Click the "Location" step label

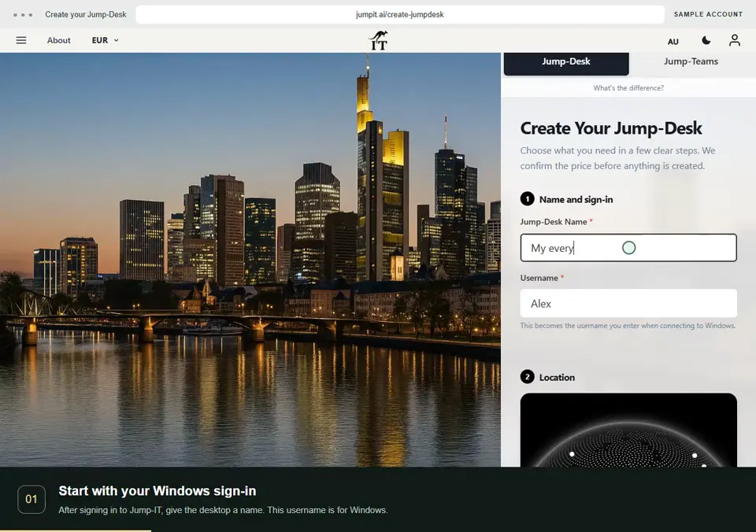coord(557,377)
